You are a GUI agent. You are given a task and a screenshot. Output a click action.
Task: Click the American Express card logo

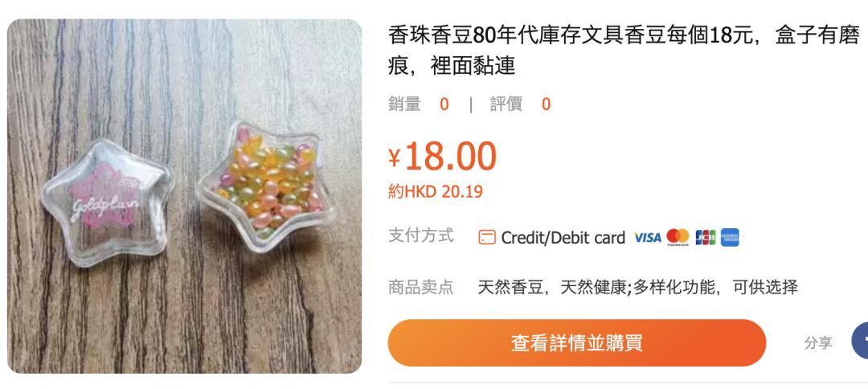tap(730, 237)
